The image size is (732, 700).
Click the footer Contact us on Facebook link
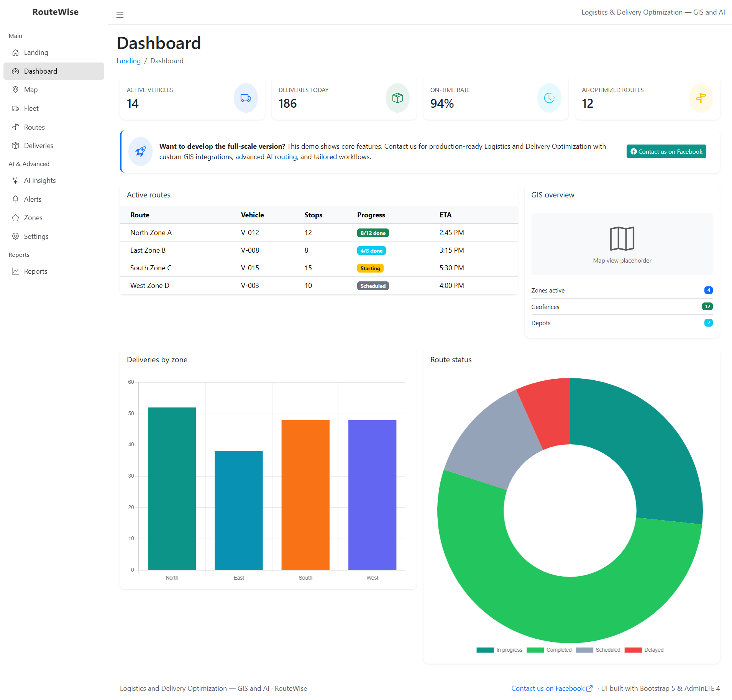click(x=548, y=688)
